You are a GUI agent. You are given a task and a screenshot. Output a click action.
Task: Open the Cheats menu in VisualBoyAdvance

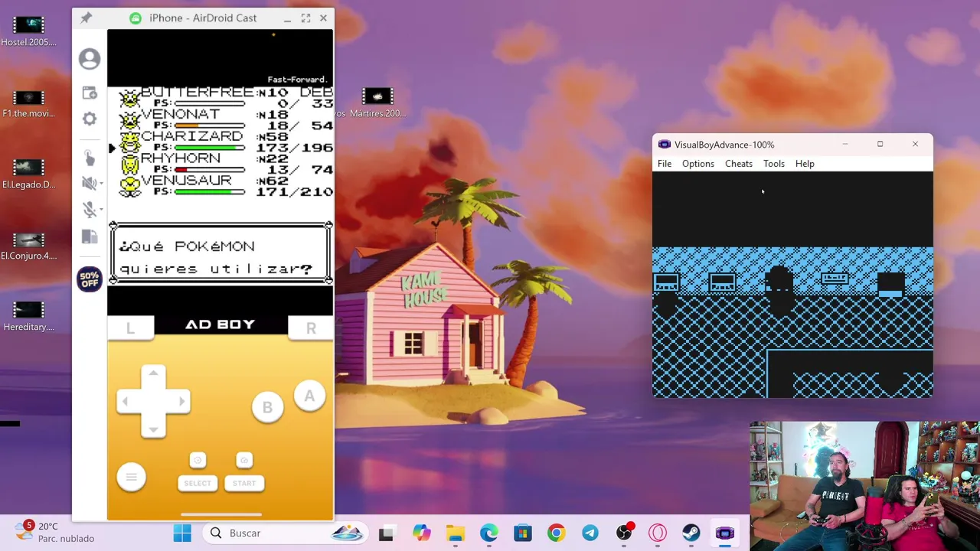(x=739, y=164)
